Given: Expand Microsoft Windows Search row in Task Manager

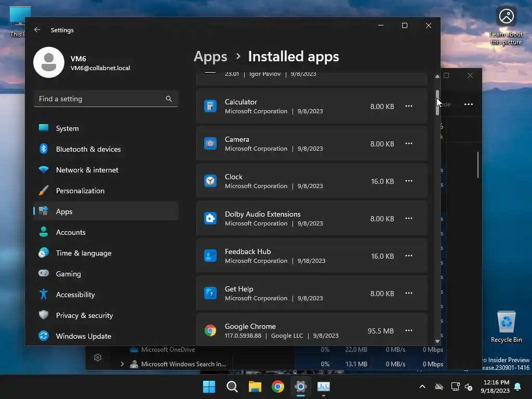Looking at the screenshot, I should (x=122, y=364).
